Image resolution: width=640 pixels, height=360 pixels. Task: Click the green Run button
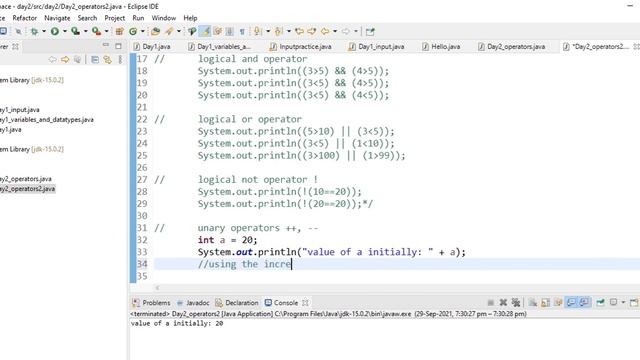click(55, 31)
